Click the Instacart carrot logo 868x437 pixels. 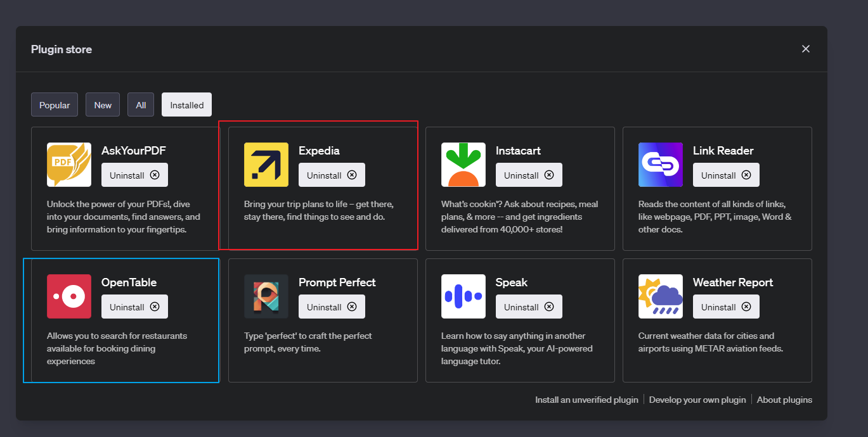click(463, 165)
